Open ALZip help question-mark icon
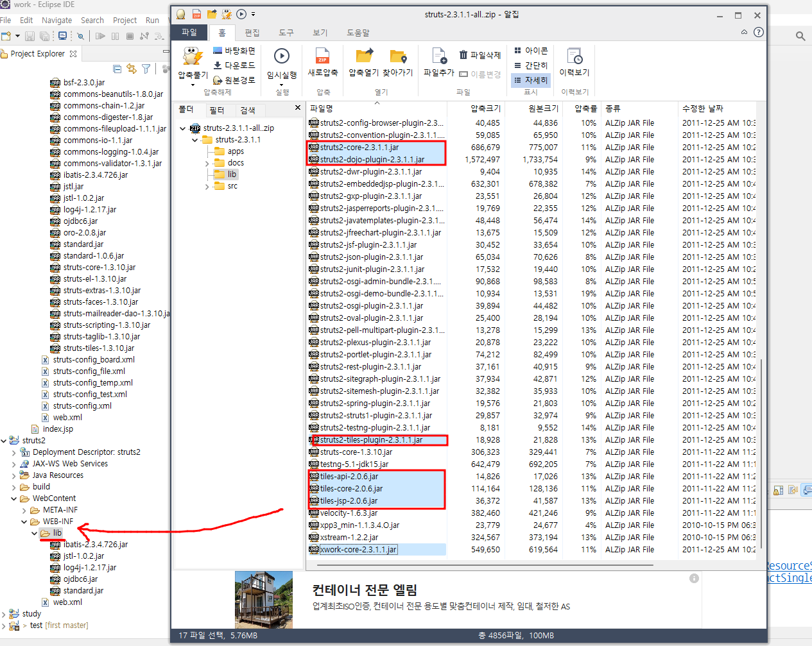 coord(759,32)
